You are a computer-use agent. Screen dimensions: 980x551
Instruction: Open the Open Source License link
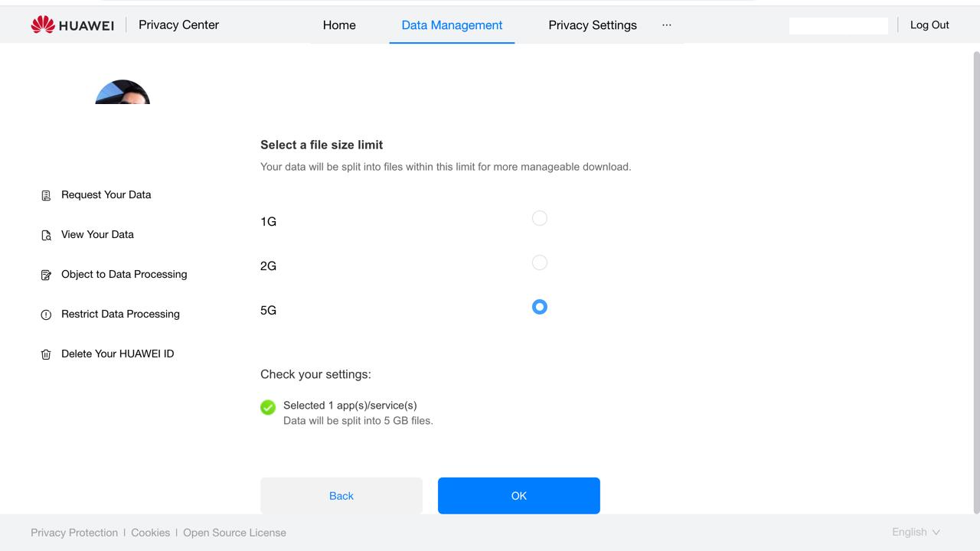(x=234, y=533)
